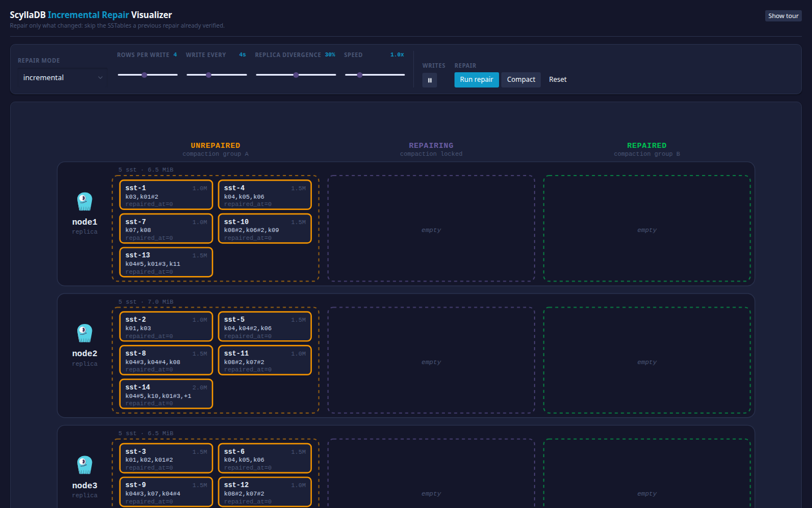Click the REPAIRING column heading

(431, 146)
